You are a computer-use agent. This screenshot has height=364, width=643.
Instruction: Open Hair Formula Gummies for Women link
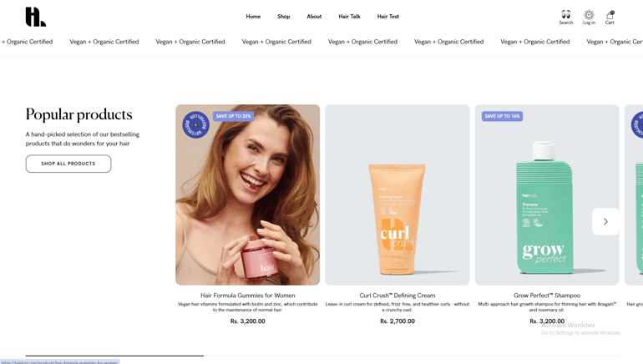click(248, 296)
